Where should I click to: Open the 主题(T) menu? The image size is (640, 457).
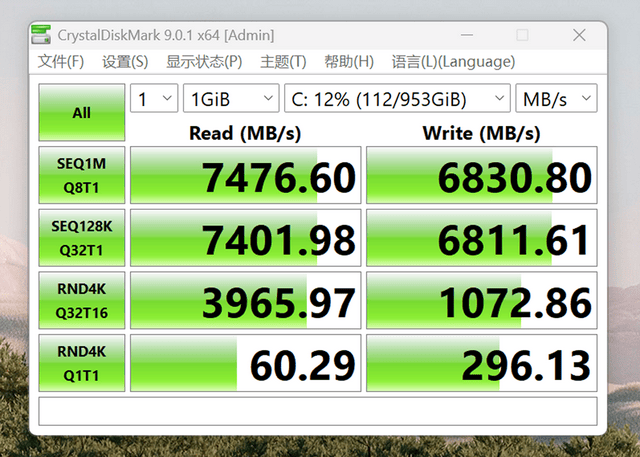point(283,62)
